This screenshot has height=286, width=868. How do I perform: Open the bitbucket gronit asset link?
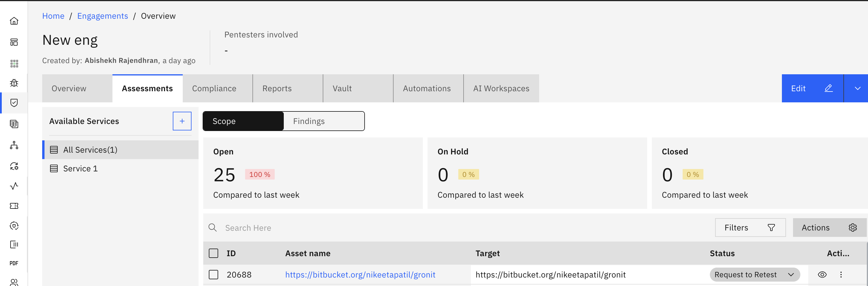360,275
